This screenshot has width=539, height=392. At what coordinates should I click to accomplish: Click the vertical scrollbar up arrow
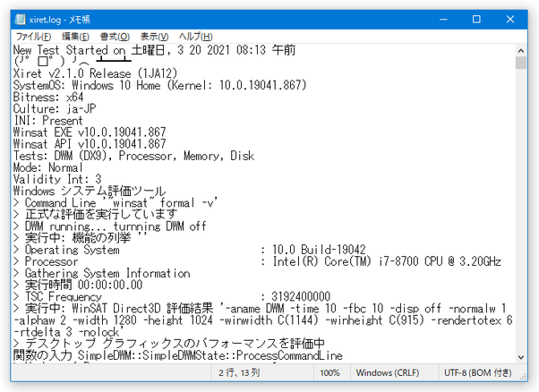pos(521,51)
